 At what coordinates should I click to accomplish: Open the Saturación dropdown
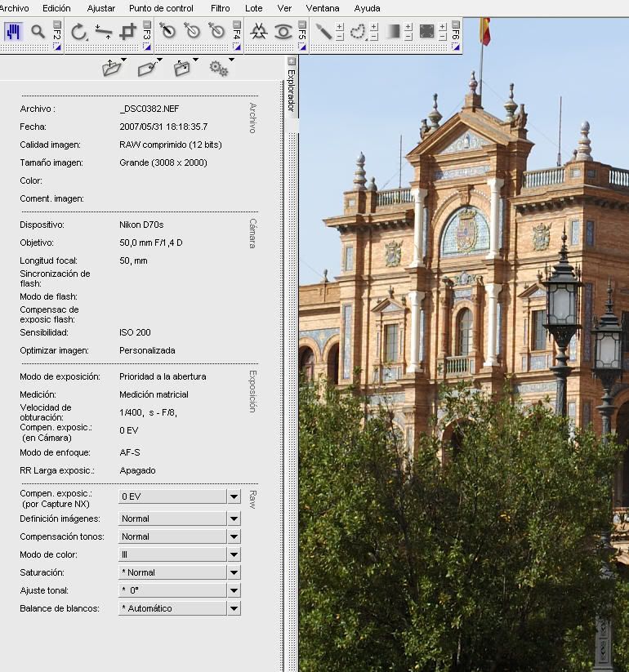[234, 572]
